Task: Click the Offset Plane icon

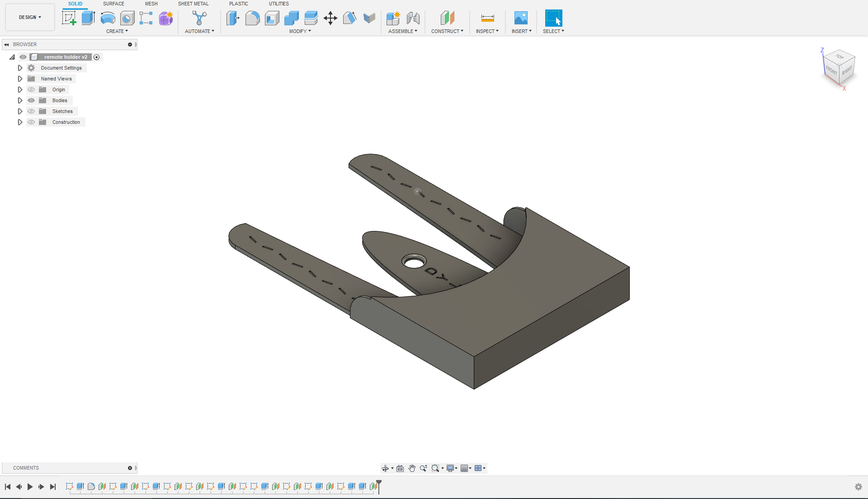Action: (x=447, y=18)
